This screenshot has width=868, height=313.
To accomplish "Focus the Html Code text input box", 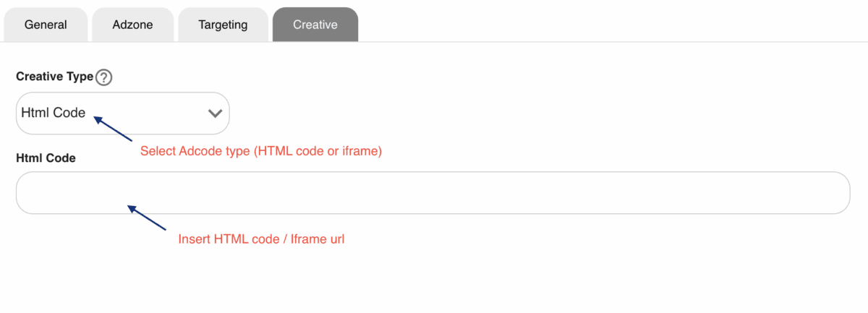I will (x=433, y=193).
